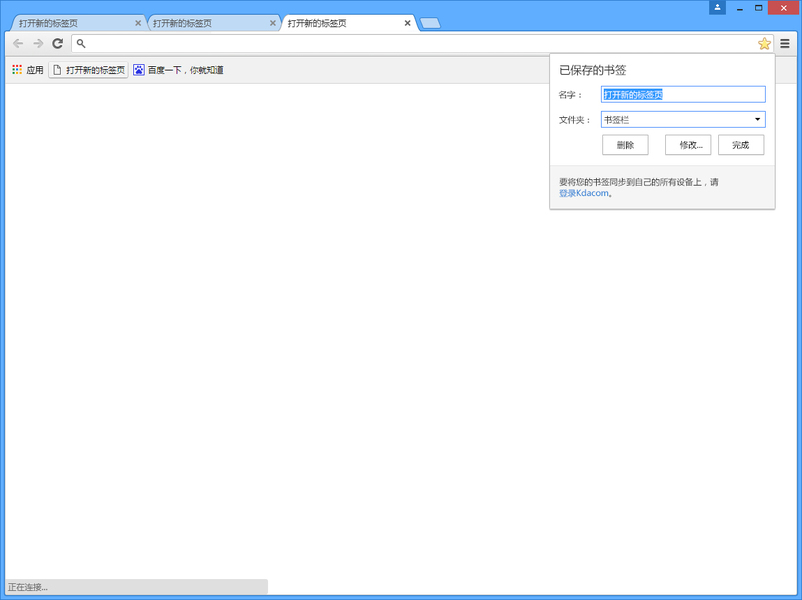Image resolution: width=802 pixels, height=600 pixels.
Task: Minimize the browser window
Action: [x=740, y=8]
